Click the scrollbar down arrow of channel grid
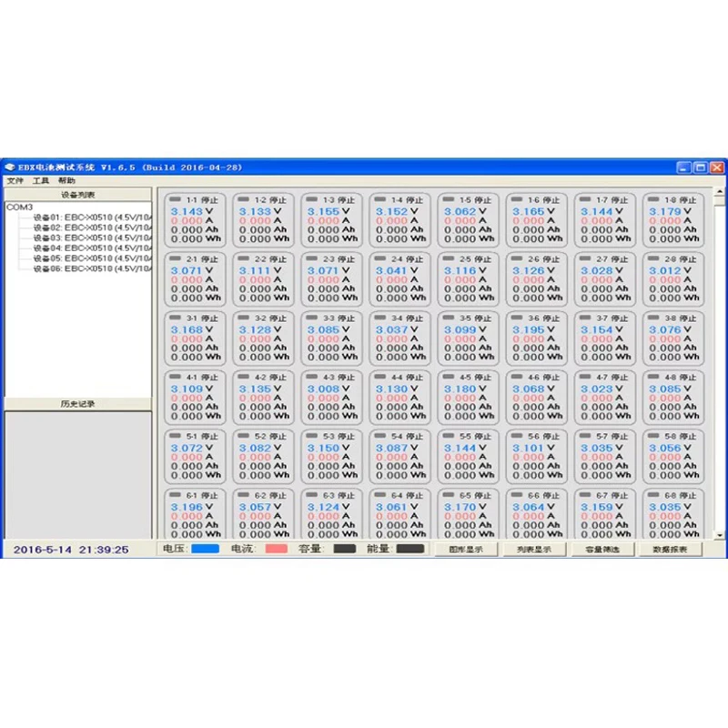 [x=720, y=535]
